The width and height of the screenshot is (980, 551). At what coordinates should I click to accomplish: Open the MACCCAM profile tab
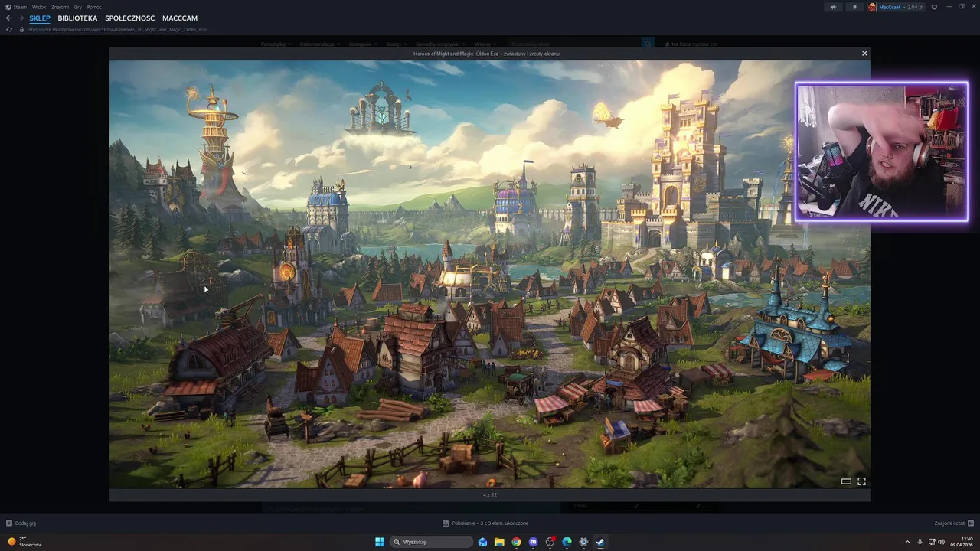180,18
